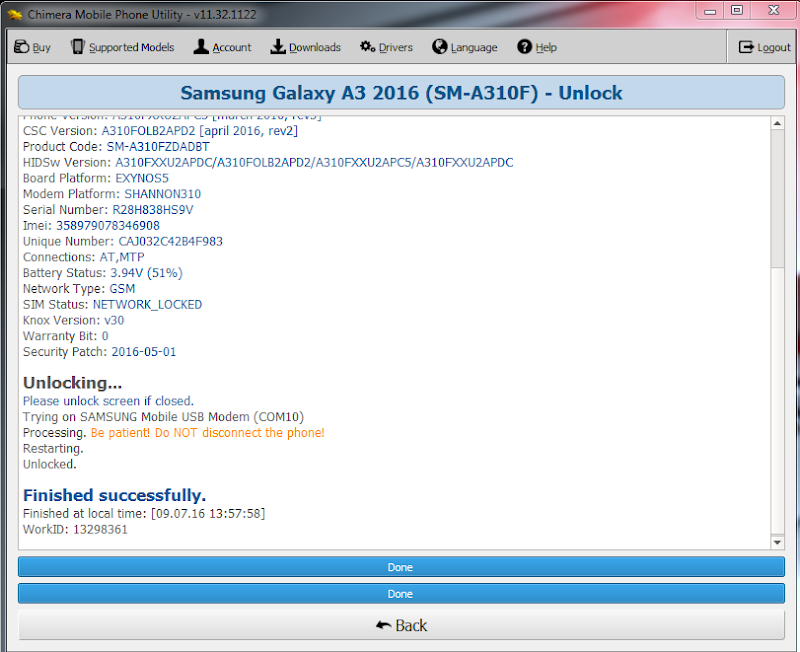The width and height of the screenshot is (800, 652).
Task: Click the log scrollbar up arrow
Action: (777, 123)
